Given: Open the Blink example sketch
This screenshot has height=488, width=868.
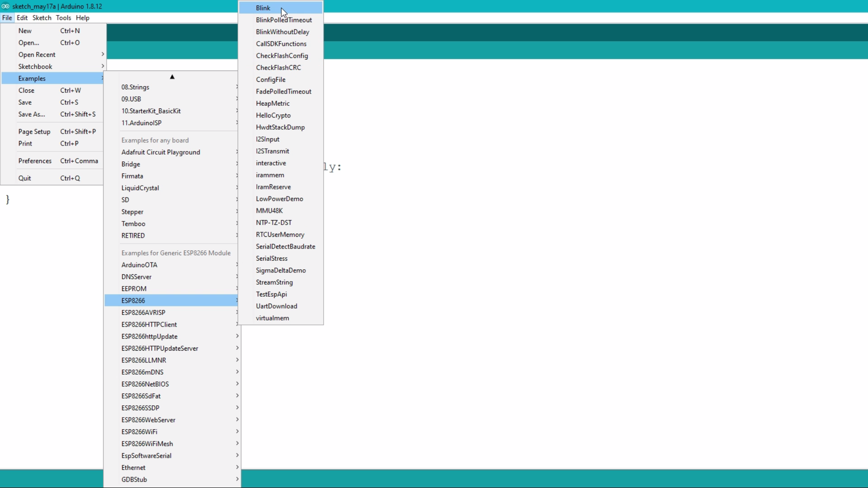Looking at the screenshot, I should (x=281, y=8).
